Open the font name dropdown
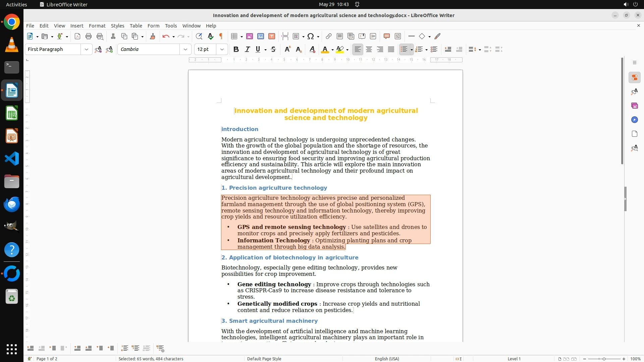644x362 pixels. (x=185, y=49)
